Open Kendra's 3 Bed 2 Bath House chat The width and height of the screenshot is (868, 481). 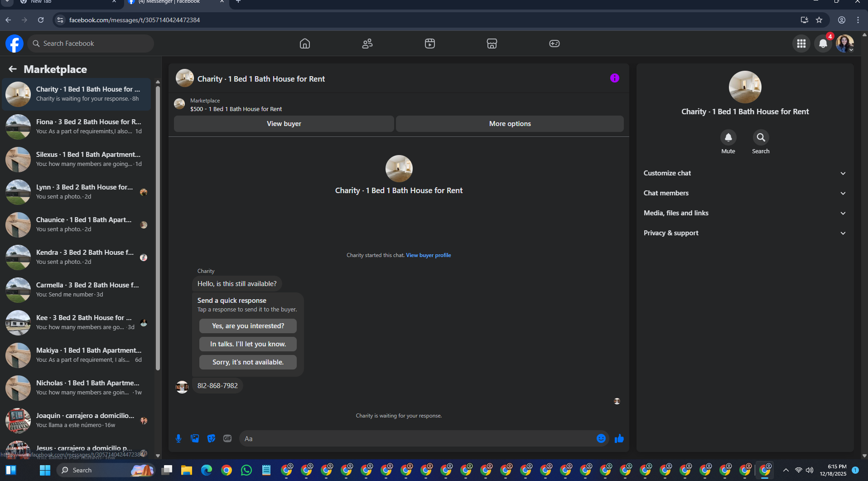77,257
